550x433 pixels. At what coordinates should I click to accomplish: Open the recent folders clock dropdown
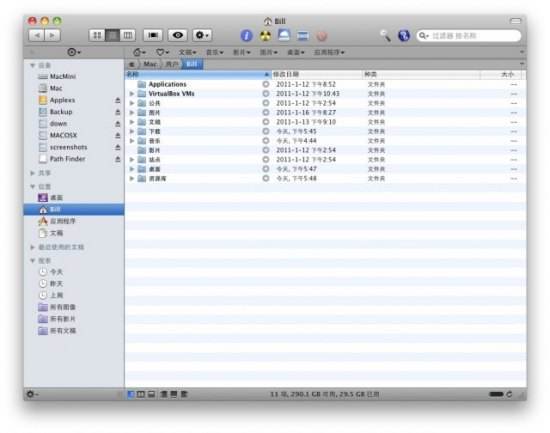(x=139, y=52)
